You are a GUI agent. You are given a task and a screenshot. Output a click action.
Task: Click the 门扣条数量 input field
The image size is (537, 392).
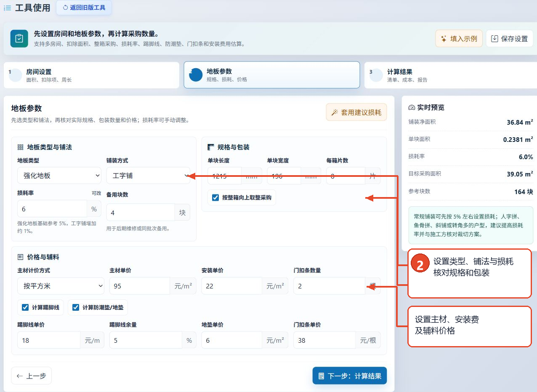(329, 286)
